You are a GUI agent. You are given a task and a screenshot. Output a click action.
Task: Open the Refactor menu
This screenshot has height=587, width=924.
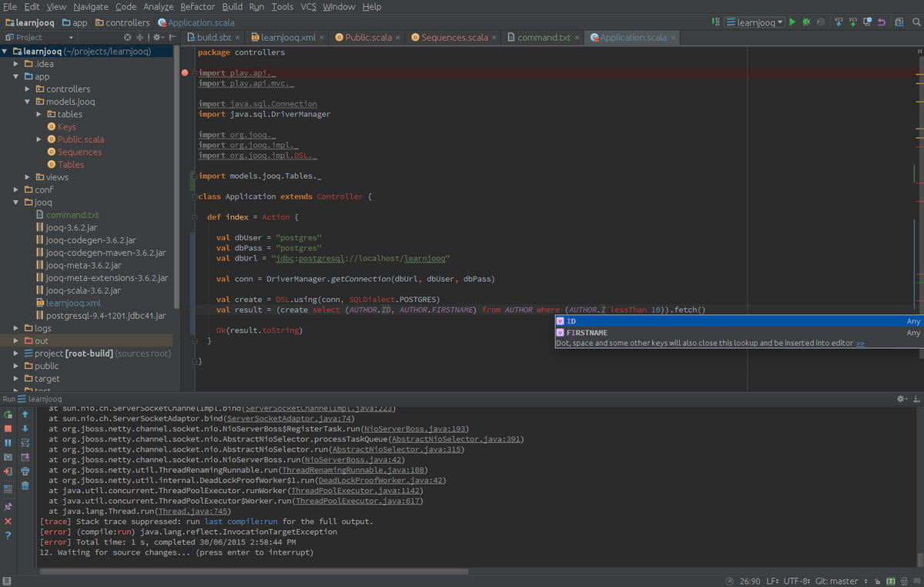(x=198, y=6)
